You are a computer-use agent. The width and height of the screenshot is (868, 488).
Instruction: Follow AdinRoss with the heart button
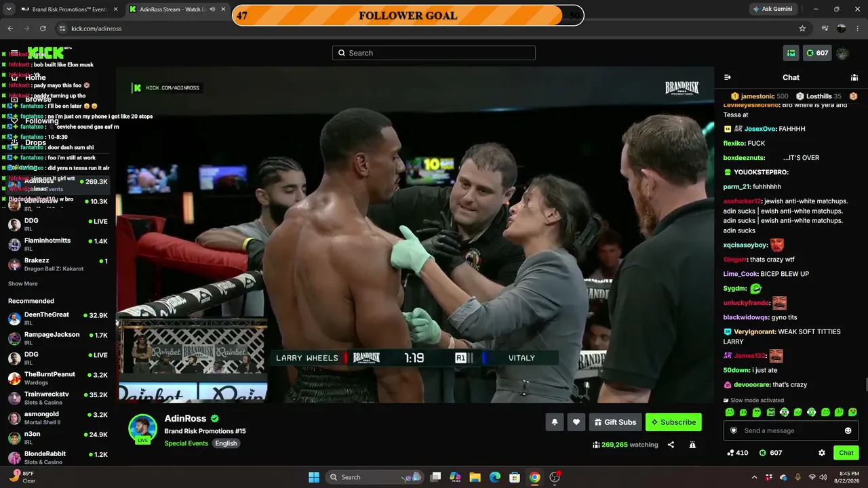(x=576, y=422)
